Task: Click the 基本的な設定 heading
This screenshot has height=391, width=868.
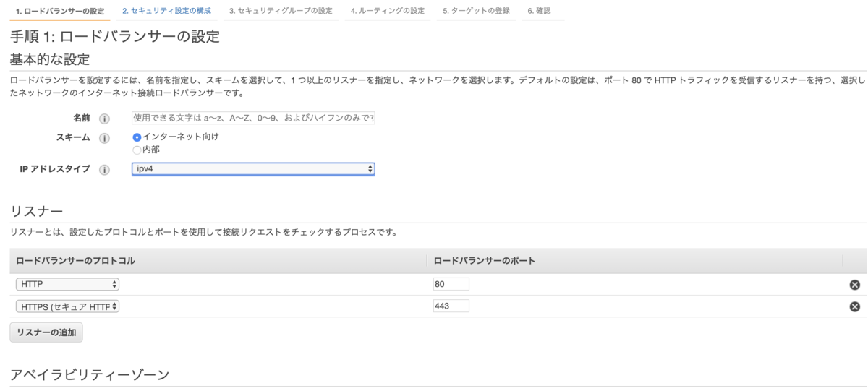Action: point(50,59)
